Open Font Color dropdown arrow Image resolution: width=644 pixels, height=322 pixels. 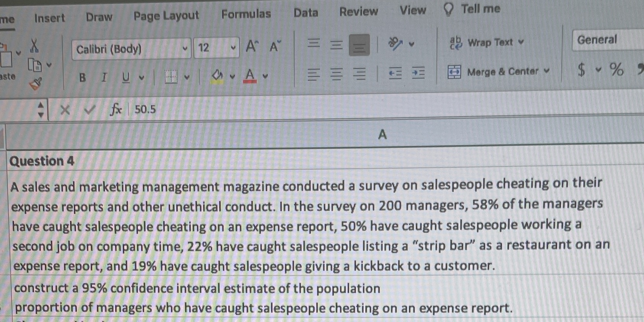point(265,76)
